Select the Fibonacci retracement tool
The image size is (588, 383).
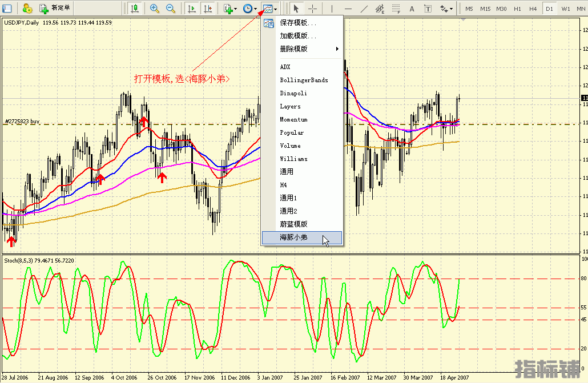(396, 9)
